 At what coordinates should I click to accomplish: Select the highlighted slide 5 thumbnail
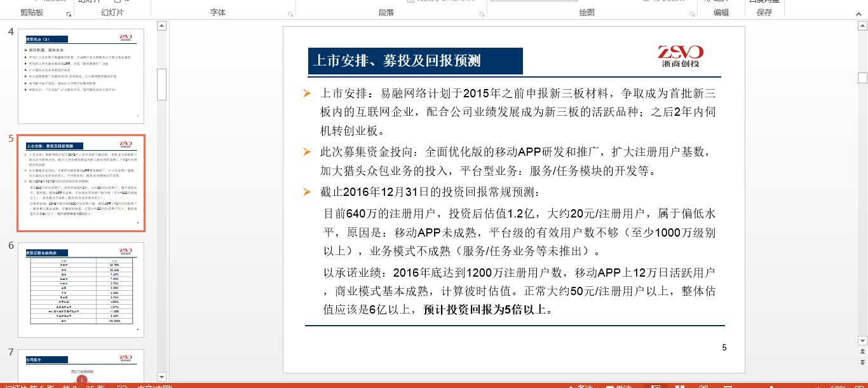pos(81,183)
